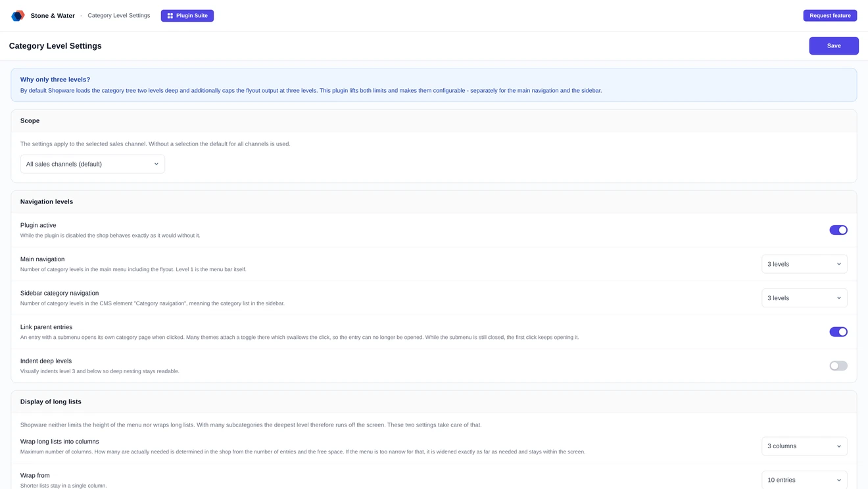Click the Category Level Settings page title
This screenshot has width=868, height=489.
[55, 46]
